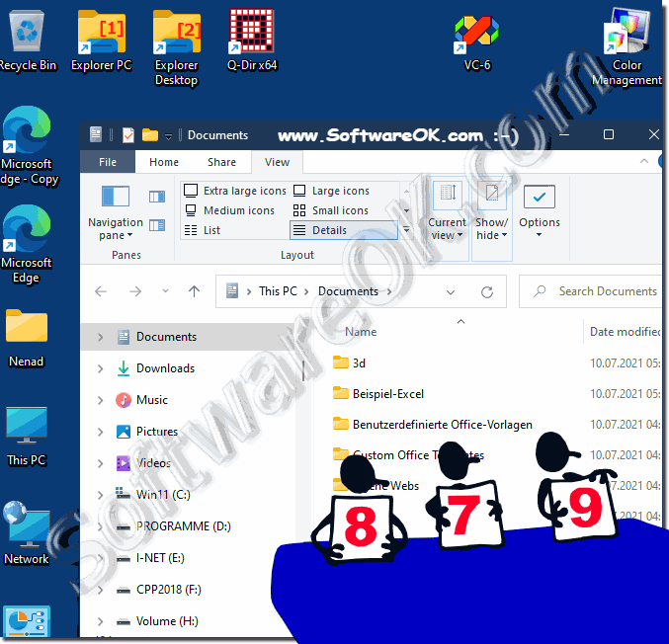
Task: Click the Current view ribbon button
Action: 447,217
